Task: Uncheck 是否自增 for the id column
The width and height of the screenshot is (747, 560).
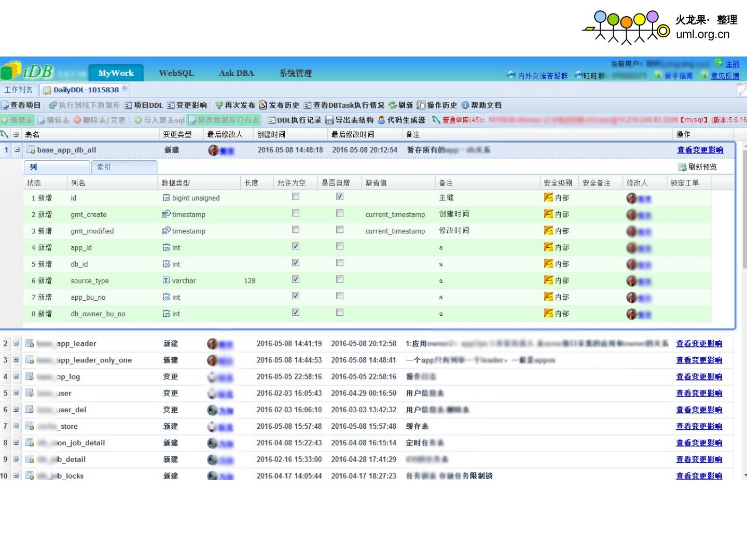Action: click(340, 197)
